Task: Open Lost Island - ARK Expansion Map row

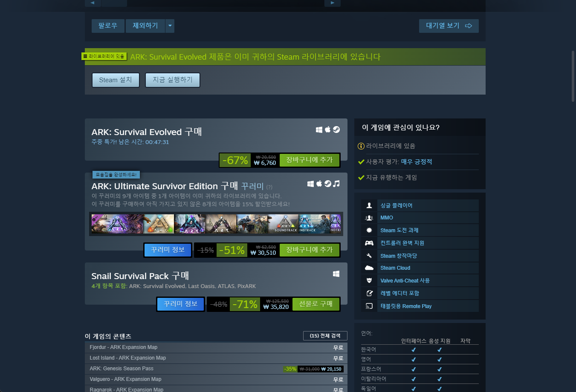Action: [x=216, y=358]
